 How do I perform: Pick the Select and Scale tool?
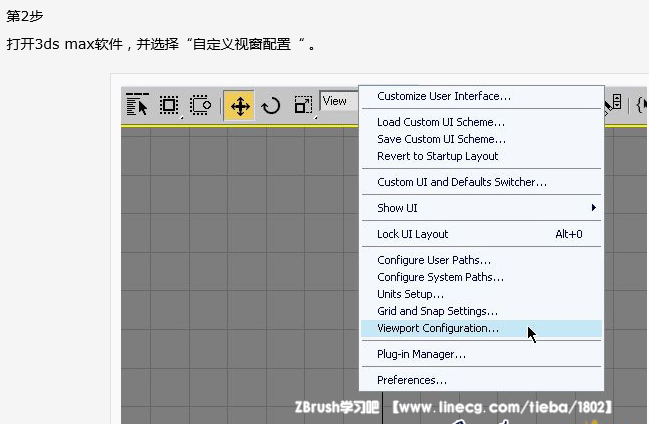(303, 105)
